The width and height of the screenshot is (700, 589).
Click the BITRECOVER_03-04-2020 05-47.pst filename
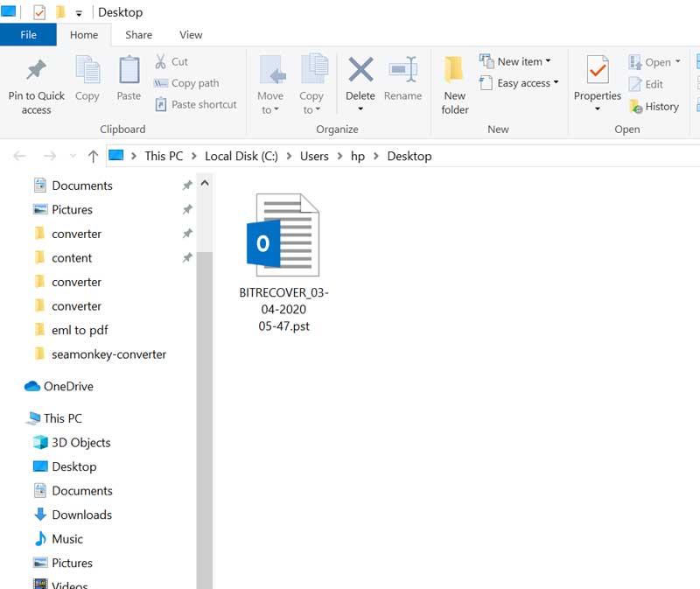(x=283, y=309)
